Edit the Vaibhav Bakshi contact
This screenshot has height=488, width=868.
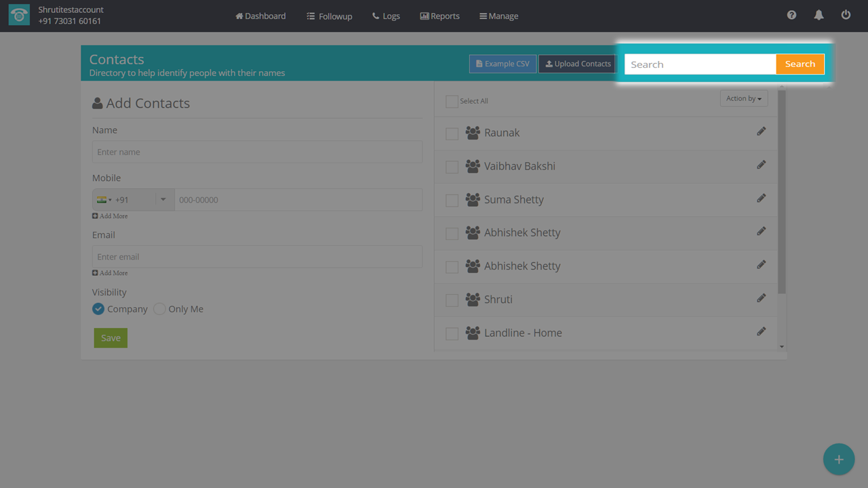click(761, 165)
